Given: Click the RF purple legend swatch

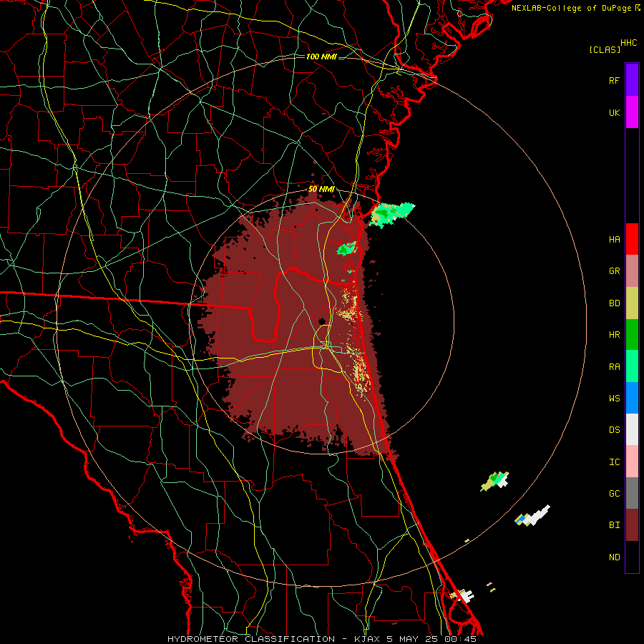Looking at the screenshot, I should (632, 80).
